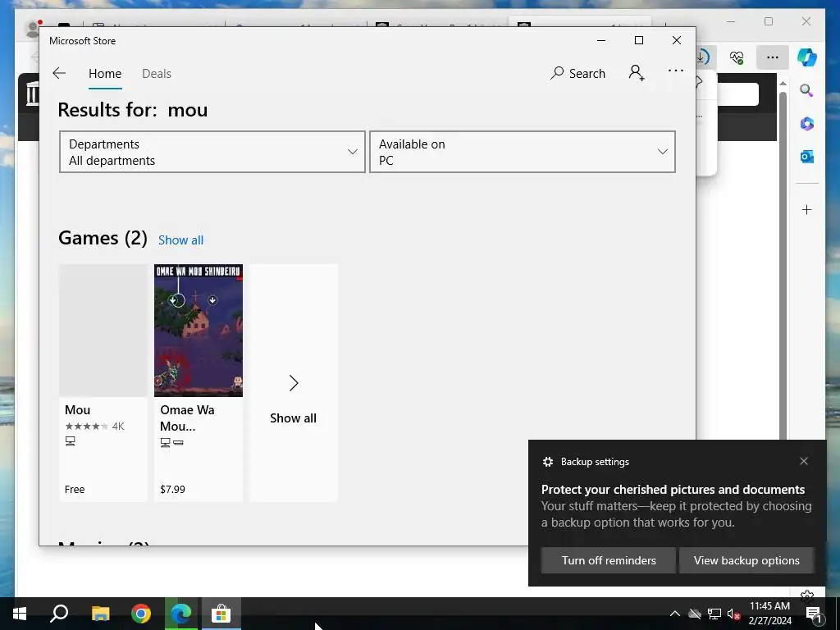Click the Show all chevron tile
Viewport: 840px width, 630px height.
294,383
